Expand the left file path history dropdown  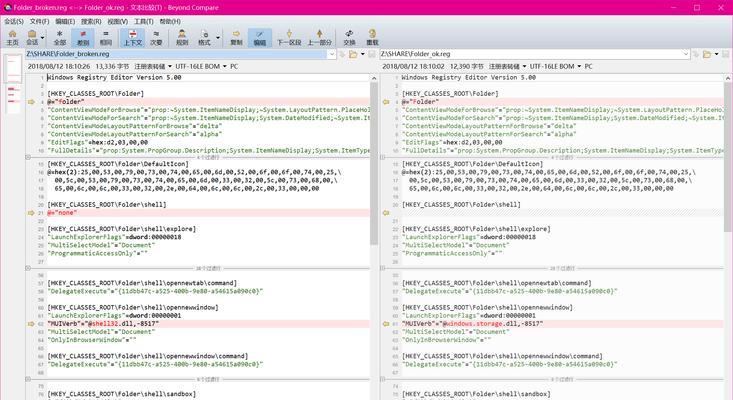[331, 54]
